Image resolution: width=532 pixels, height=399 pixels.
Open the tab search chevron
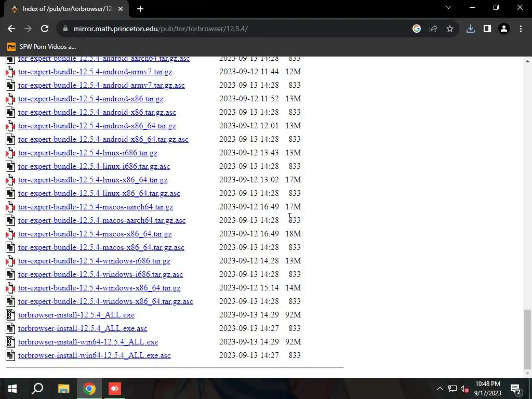[x=448, y=7]
